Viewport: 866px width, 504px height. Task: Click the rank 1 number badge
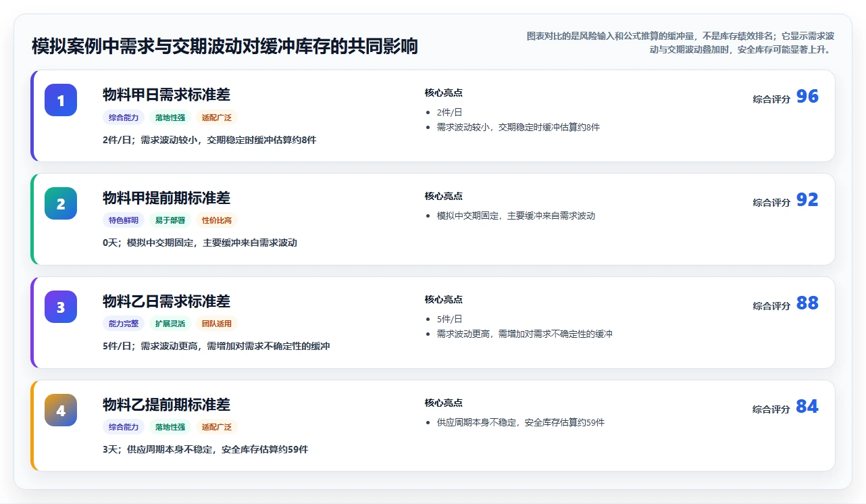[x=61, y=100]
